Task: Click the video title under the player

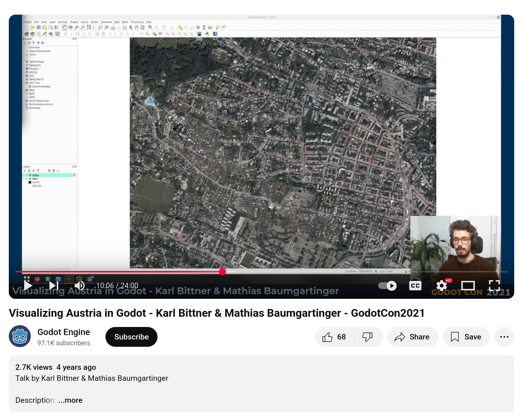Action: click(217, 313)
